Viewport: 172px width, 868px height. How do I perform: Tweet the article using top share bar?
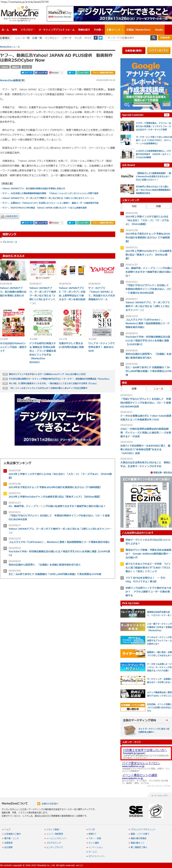(27, 72)
